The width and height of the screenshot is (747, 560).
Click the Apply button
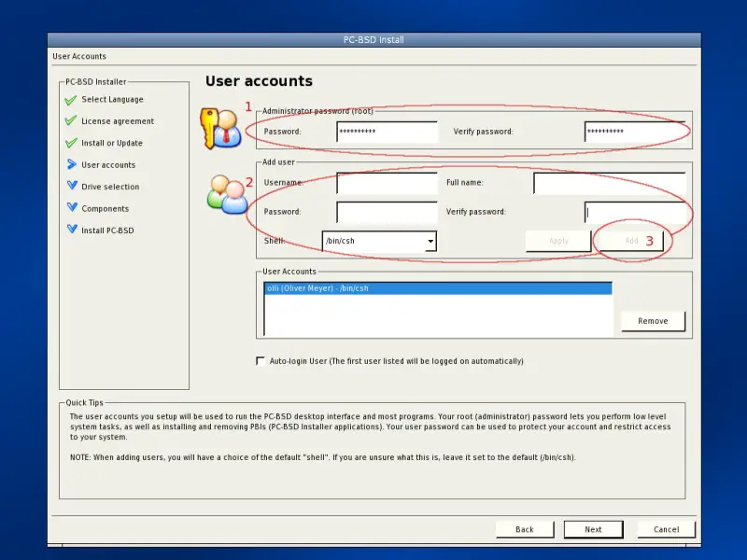(x=558, y=241)
